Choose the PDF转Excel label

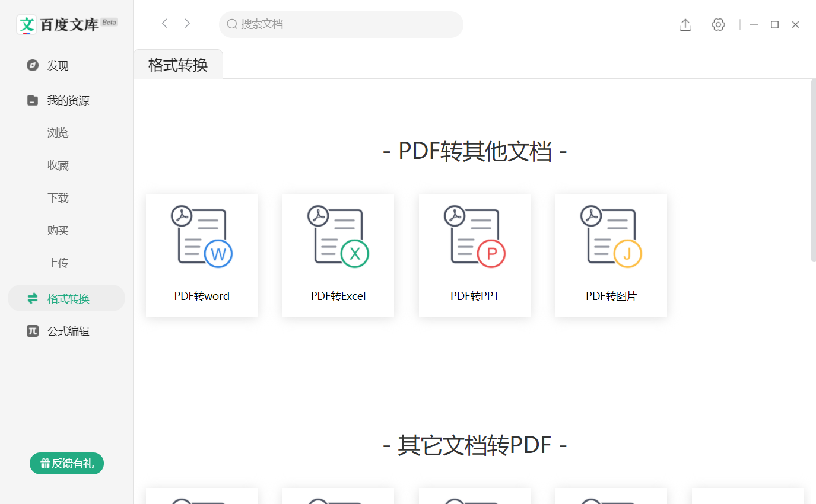click(338, 296)
